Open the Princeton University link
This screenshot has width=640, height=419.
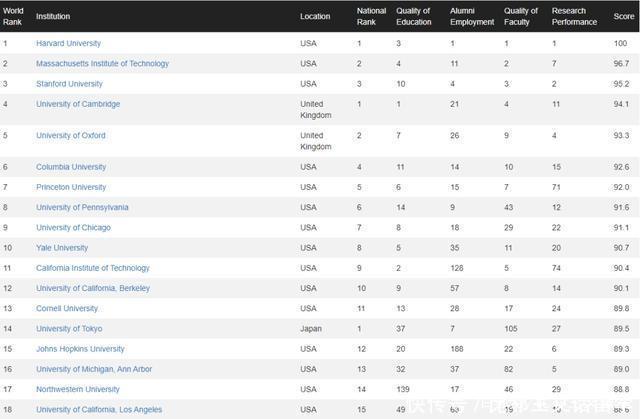[x=71, y=187]
